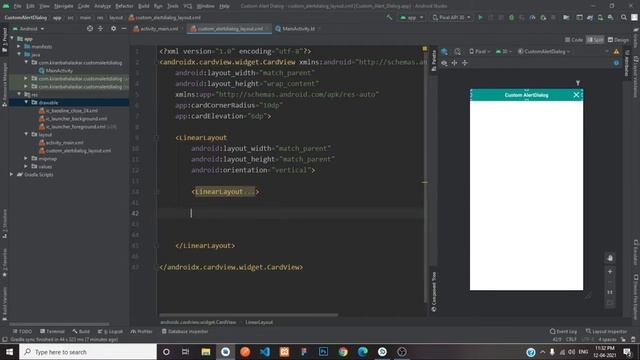
Task: Click the green Debug app bug icon
Action: coord(511,18)
